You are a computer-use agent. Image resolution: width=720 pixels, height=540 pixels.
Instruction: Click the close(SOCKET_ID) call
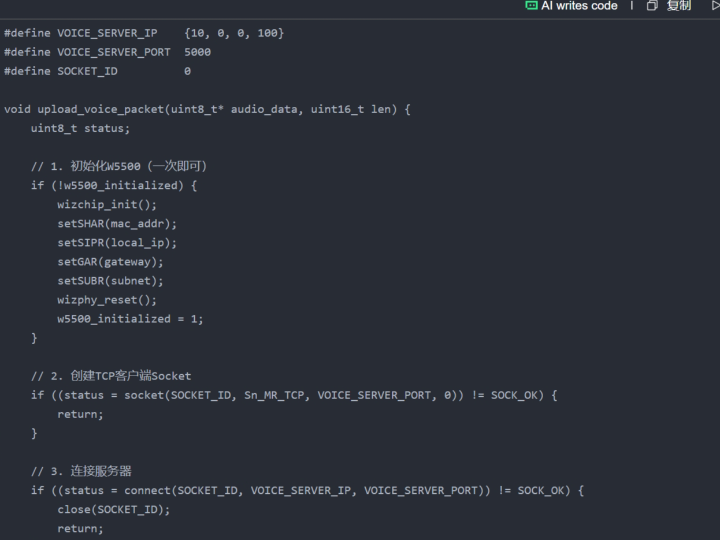coord(113,509)
